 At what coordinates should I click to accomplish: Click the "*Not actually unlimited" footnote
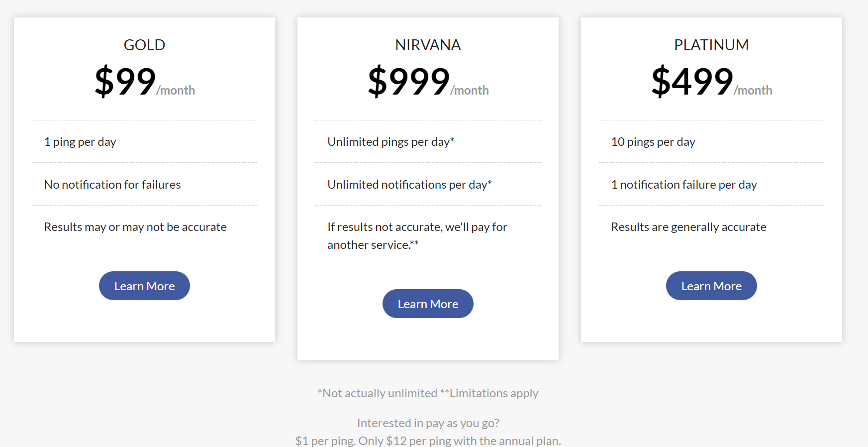click(x=378, y=393)
